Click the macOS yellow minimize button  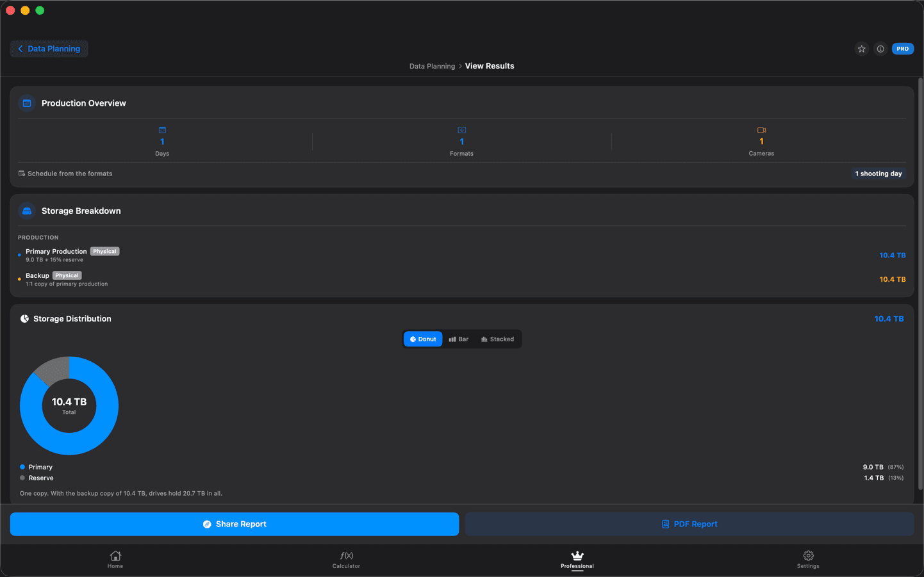(x=25, y=10)
